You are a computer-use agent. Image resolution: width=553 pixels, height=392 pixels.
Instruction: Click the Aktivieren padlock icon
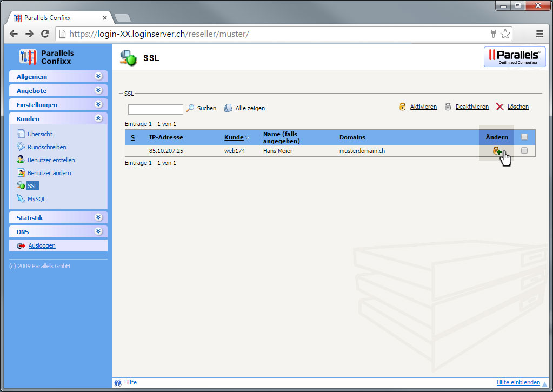[x=402, y=107]
